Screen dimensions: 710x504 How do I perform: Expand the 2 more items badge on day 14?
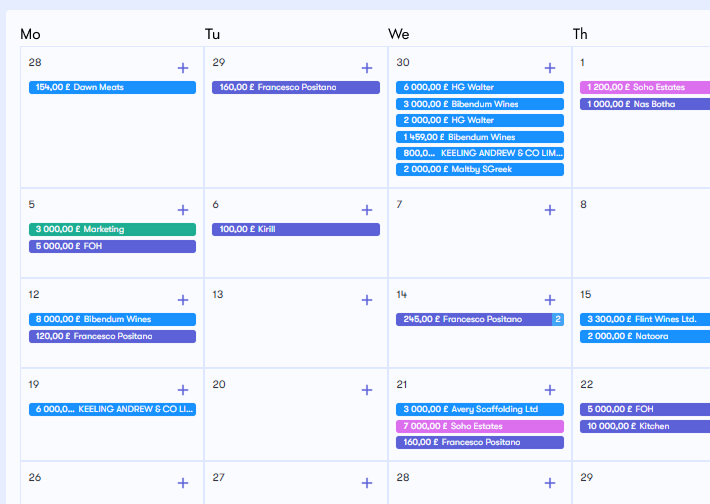tap(558, 320)
